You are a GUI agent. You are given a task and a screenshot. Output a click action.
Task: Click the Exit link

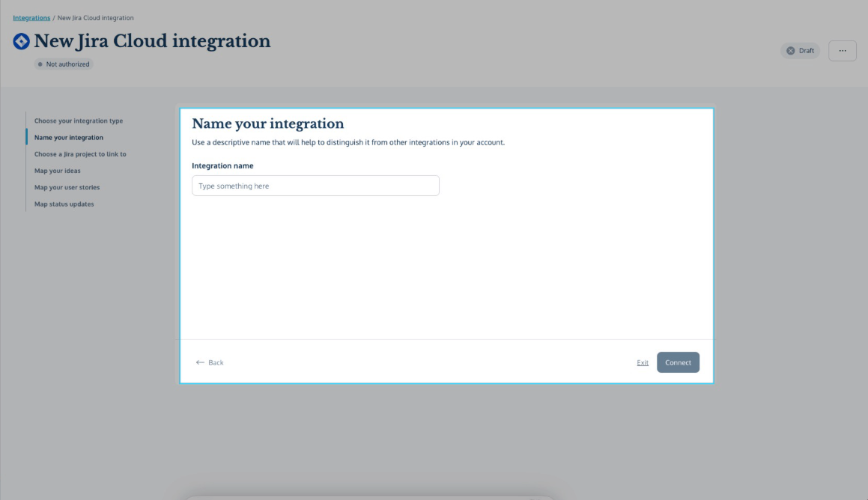(x=642, y=363)
